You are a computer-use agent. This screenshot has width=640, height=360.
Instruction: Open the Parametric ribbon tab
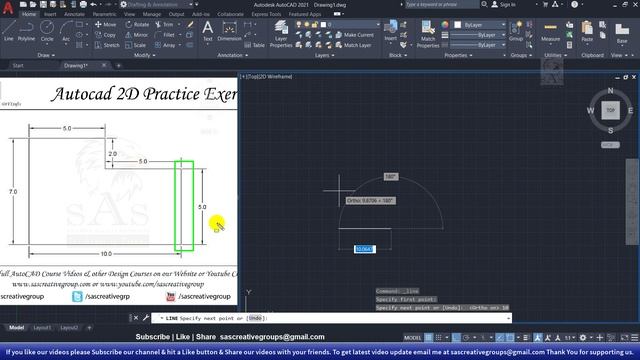pyautogui.click(x=104, y=14)
